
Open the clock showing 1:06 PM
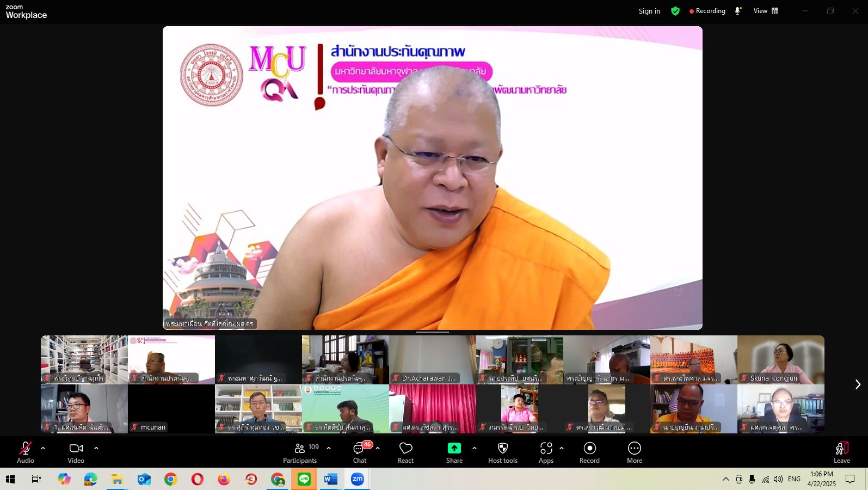click(x=822, y=479)
